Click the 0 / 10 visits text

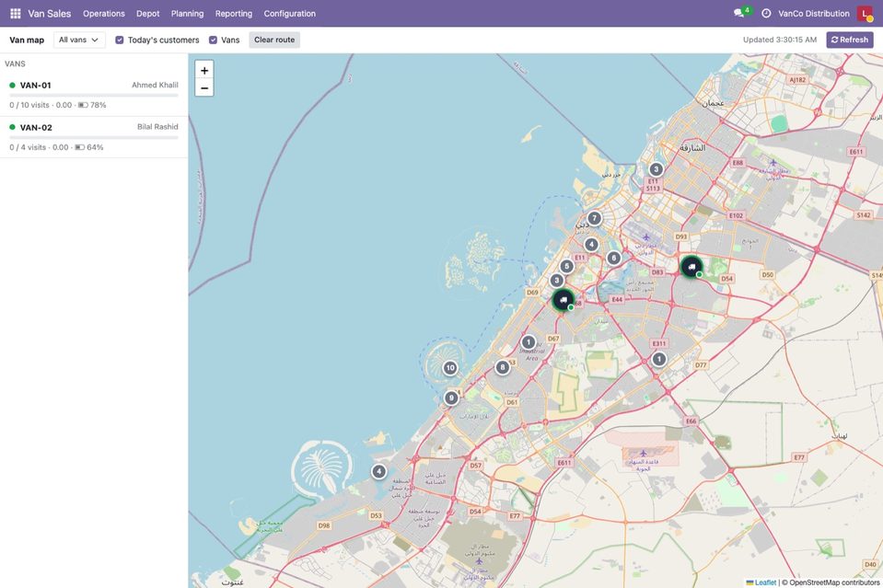pyautogui.click(x=29, y=105)
